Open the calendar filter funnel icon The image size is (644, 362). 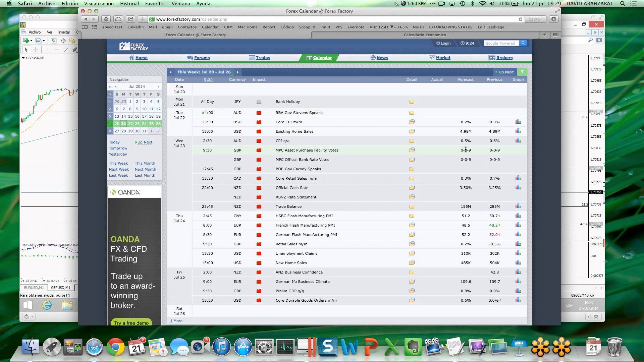click(x=522, y=72)
